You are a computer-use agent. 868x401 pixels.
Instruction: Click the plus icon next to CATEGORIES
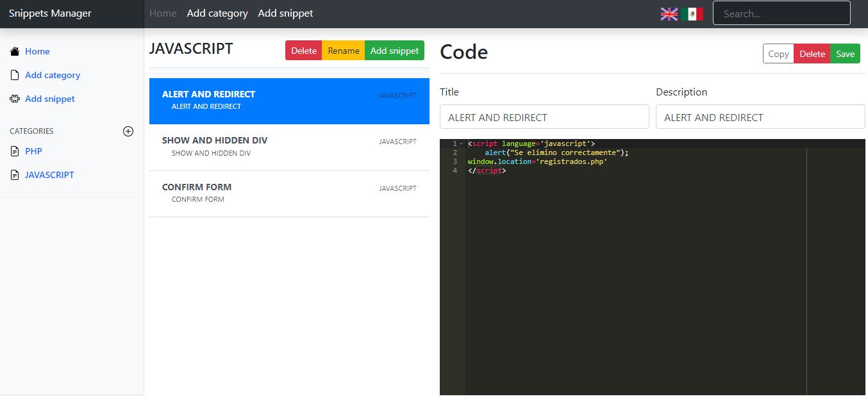click(128, 131)
